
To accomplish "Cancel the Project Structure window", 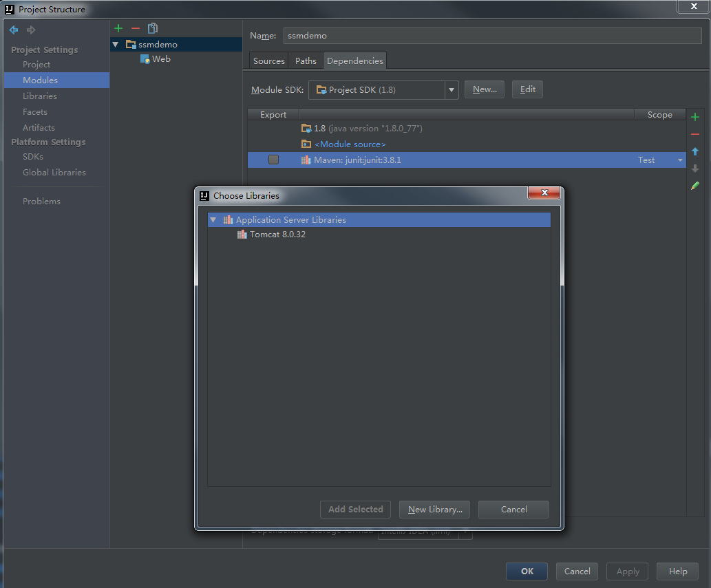I will [x=577, y=571].
